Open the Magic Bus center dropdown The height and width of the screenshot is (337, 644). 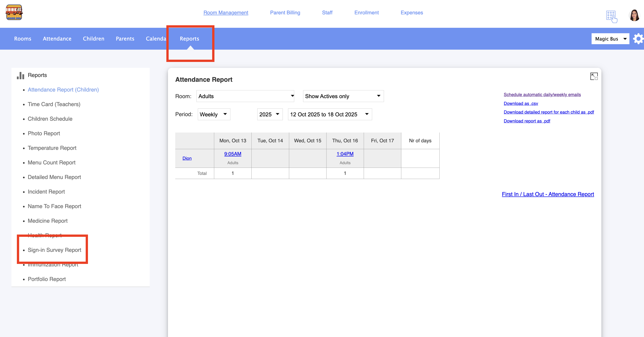[x=610, y=39]
